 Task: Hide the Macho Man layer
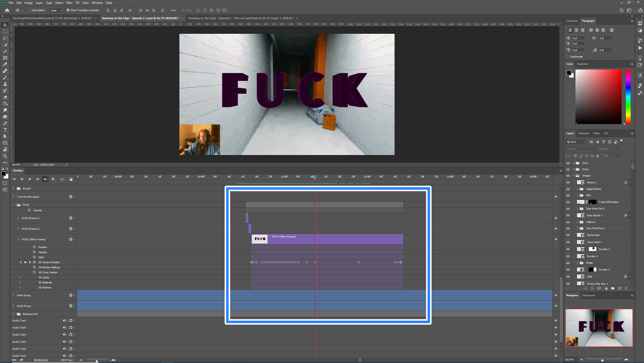tap(568, 235)
